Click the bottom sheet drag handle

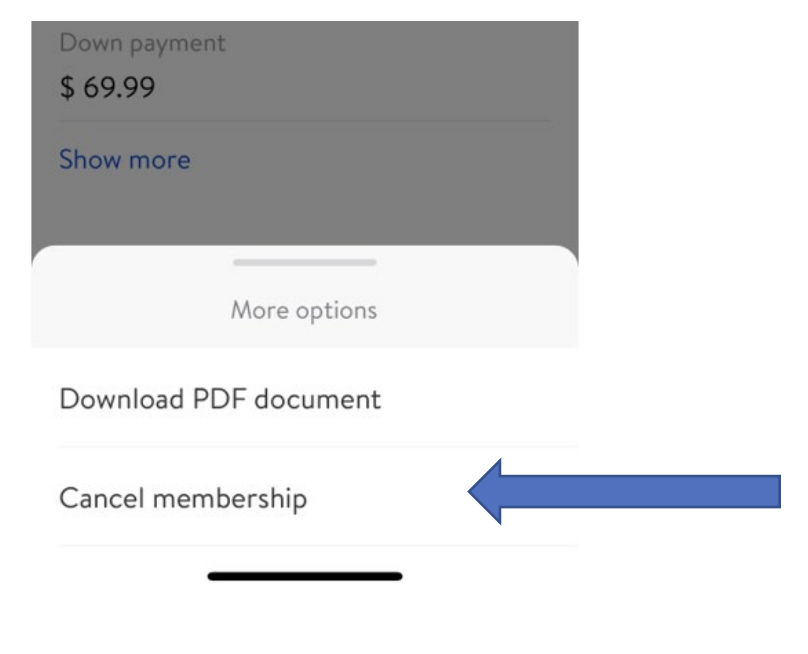click(x=304, y=263)
